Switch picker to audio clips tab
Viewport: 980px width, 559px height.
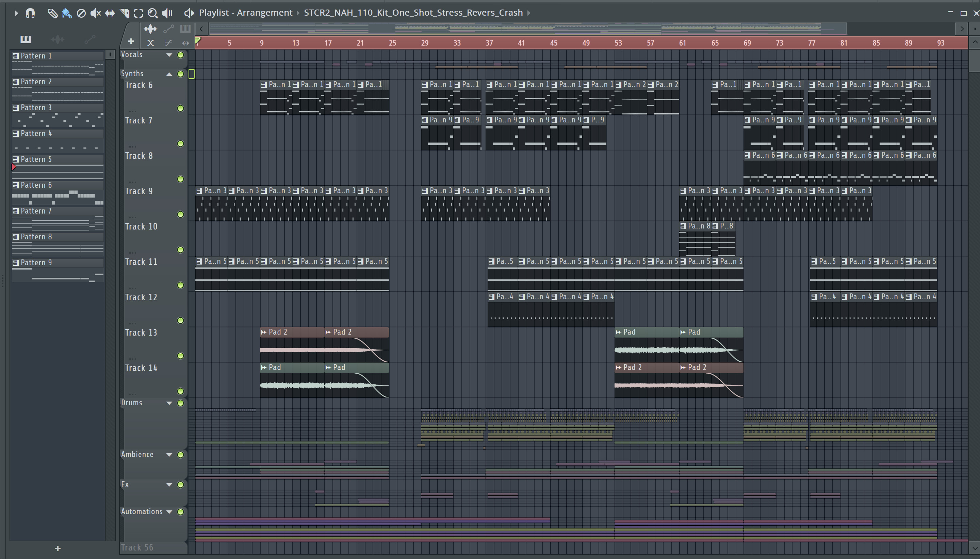[x=58, y=39]
